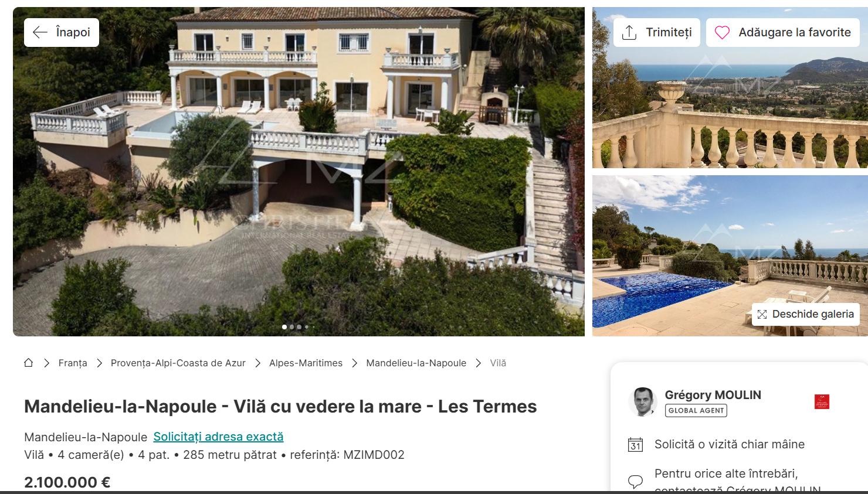Go to Provența-Alpi-Coasta de Azur breadcrumb

pyautogui.click(x=178, y=363)
